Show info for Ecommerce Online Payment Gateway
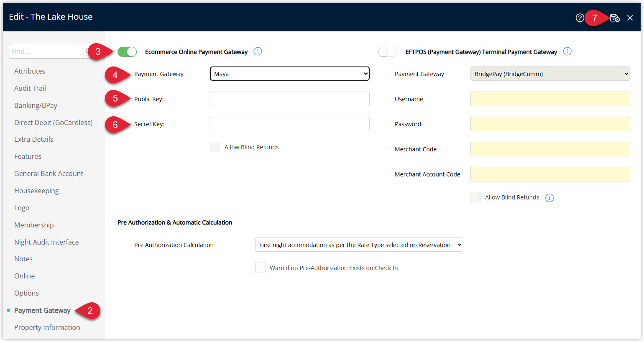 click(x=258, y=51)
